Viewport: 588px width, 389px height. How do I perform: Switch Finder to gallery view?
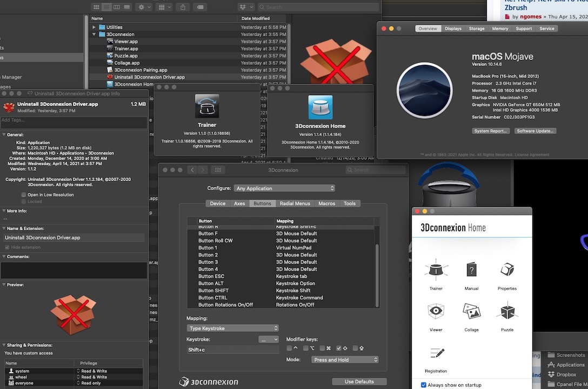[127, 7]
